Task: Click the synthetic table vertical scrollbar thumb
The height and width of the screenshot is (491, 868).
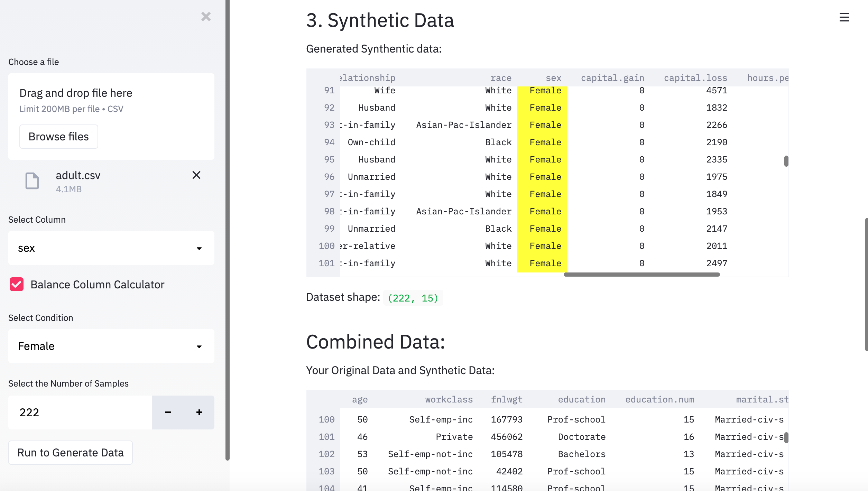Action: coord(786,161)
